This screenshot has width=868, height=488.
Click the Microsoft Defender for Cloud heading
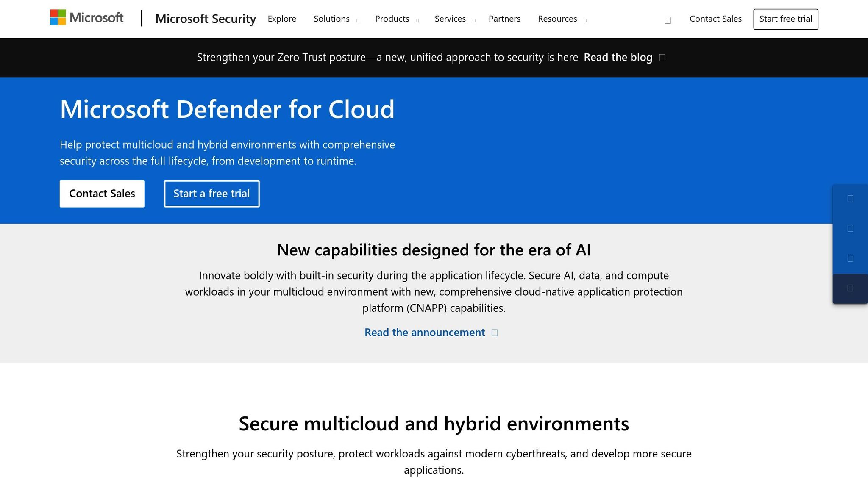227,109
